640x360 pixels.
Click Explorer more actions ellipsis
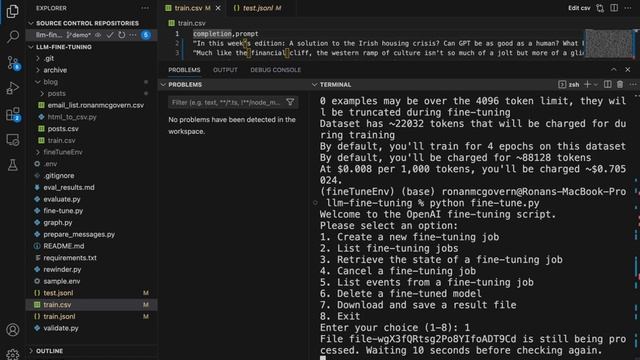(x=145, y=8)
